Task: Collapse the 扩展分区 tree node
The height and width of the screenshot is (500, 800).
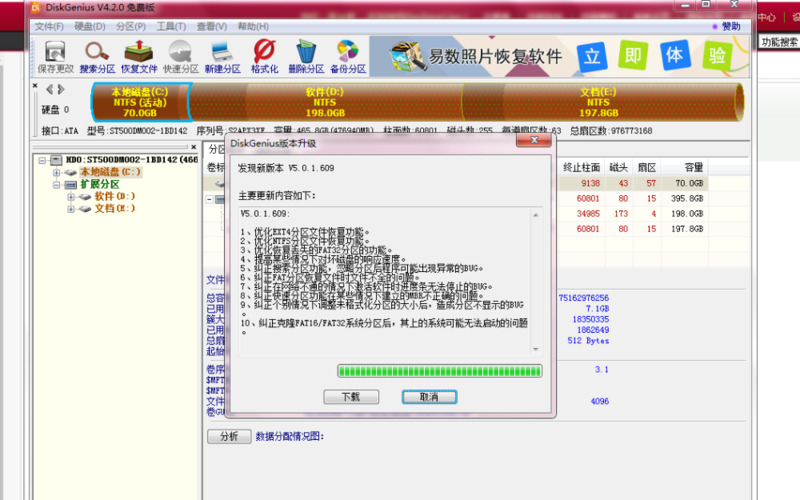Action: point(57,185)
